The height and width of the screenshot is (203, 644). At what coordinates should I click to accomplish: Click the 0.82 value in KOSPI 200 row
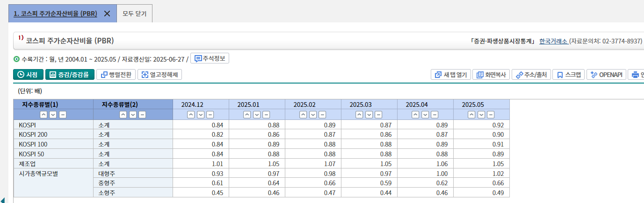[217, 134]
